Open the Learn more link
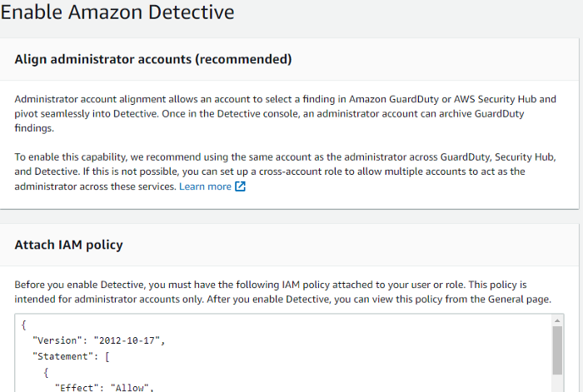Screen dimensions: 583x392 click(x=205, y=186)
